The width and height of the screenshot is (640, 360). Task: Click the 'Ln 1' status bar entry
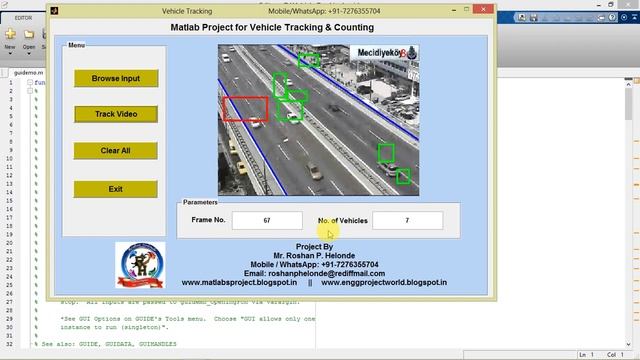(x=586, y=355)
